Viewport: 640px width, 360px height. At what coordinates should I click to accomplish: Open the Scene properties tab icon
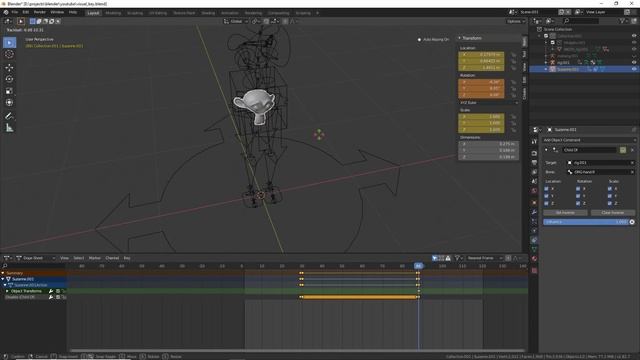pos(534,181)
